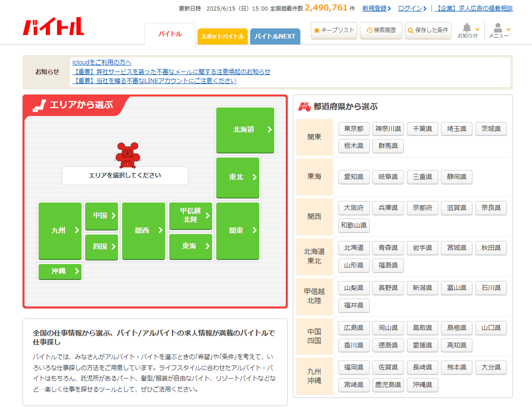
Task: Select the 関東 area tile on map
Action: (238, 231)
